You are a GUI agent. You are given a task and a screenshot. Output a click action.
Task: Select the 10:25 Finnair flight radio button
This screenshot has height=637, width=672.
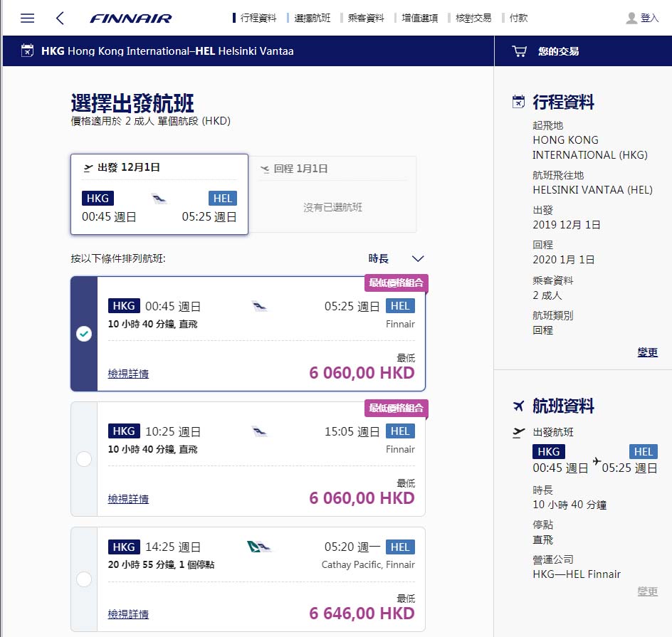pos(84,459)
